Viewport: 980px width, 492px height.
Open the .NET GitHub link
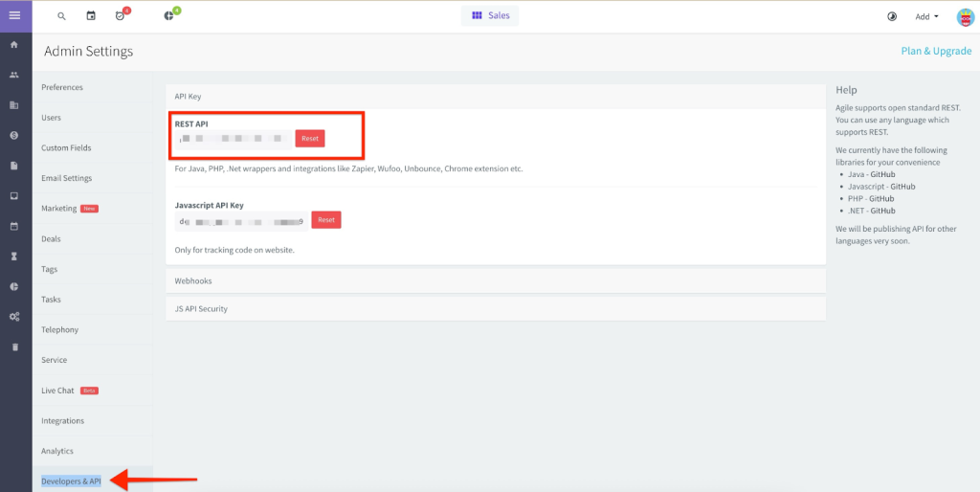pyautogui.click(x=883, y=211)
